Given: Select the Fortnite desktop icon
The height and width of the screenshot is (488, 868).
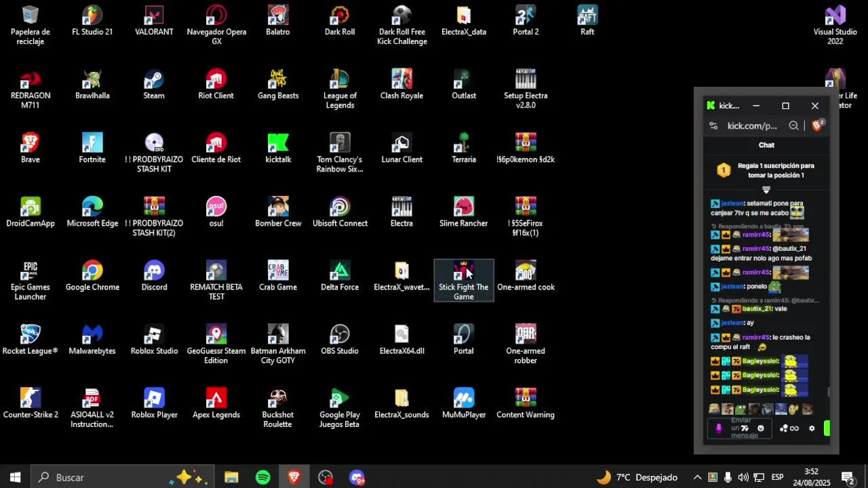Looking at the screenshot, I should [92, 148].
